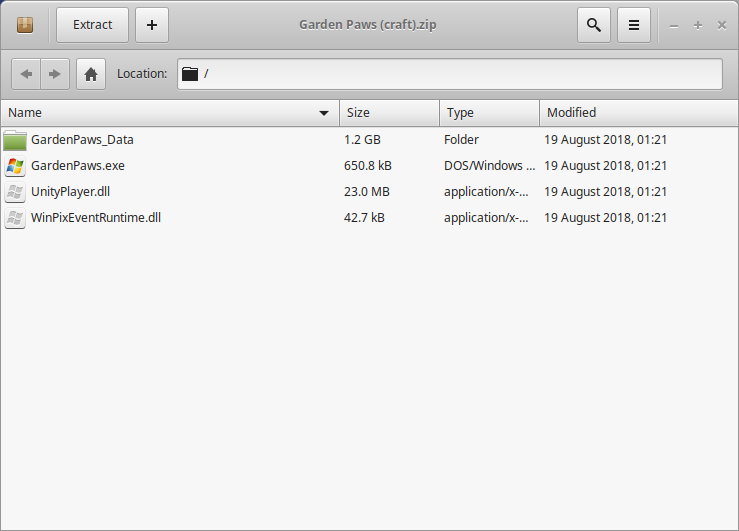Click the 42.7 kB size value
This screenshot has width=739, height=531.
click(364, 218)
